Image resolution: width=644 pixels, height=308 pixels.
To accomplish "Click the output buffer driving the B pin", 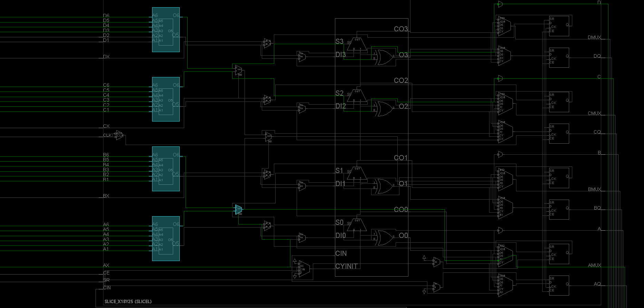I will pyautogui.click(x=500, y=154).
